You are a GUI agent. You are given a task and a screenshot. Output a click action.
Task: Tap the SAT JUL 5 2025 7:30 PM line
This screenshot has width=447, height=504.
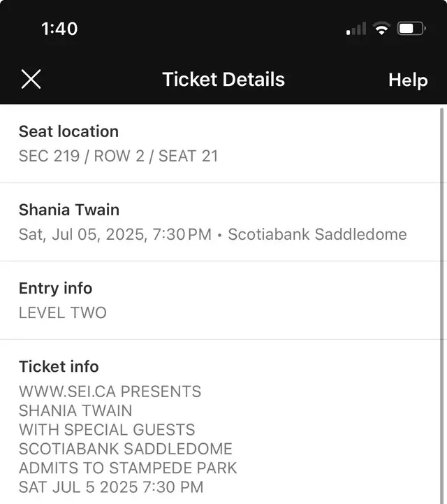point(111,487)
